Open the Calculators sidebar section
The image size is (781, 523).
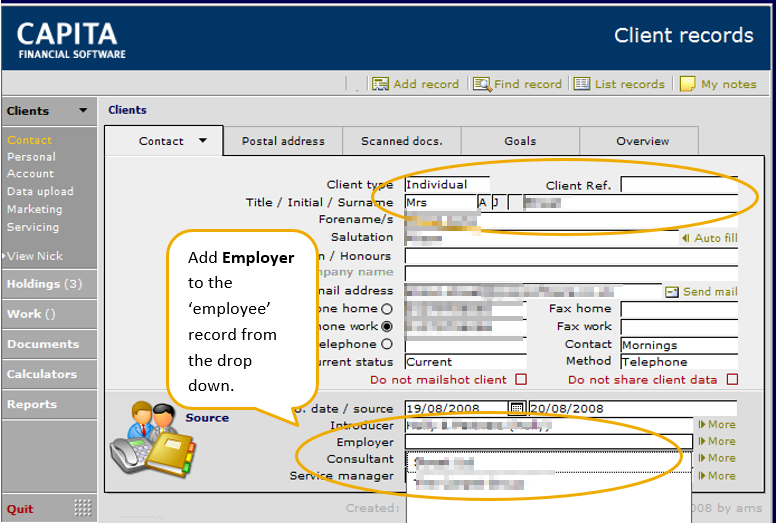pos(49,374)
